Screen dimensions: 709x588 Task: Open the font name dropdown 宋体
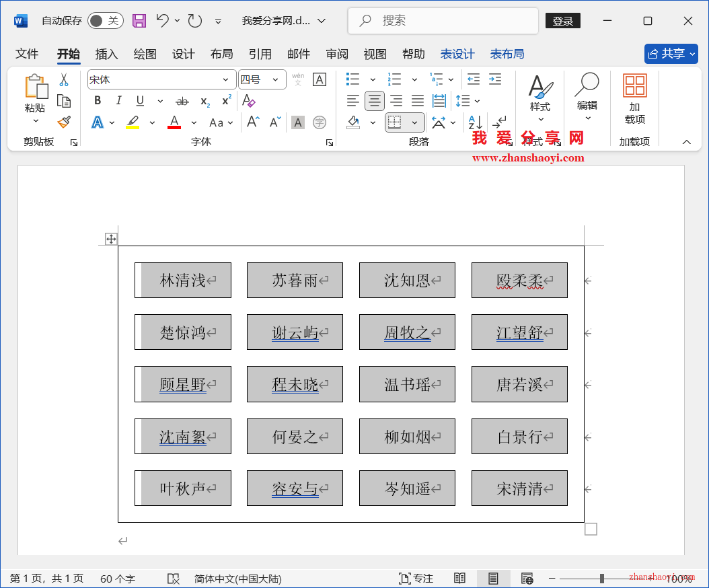click(225, 80)
